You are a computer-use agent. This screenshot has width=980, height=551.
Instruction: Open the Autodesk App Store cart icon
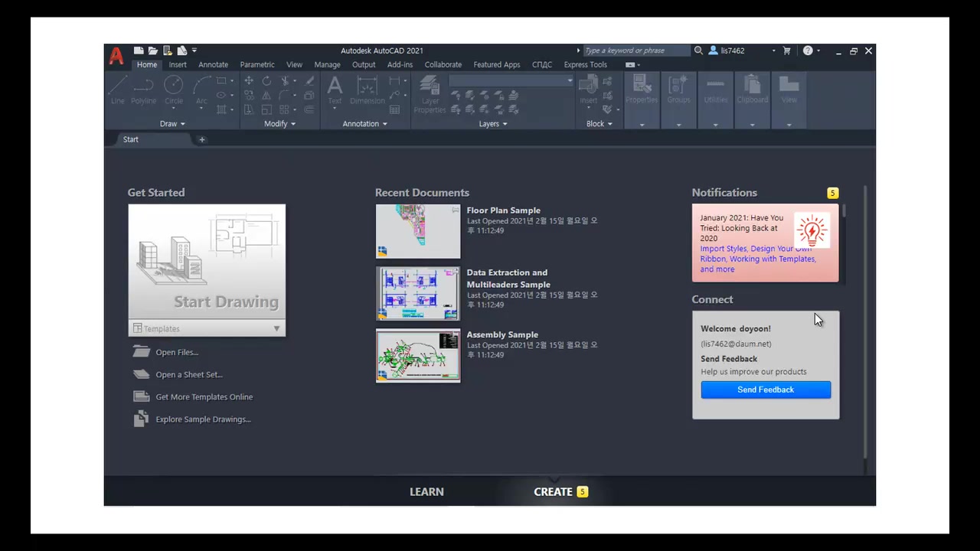coord(786,51)
